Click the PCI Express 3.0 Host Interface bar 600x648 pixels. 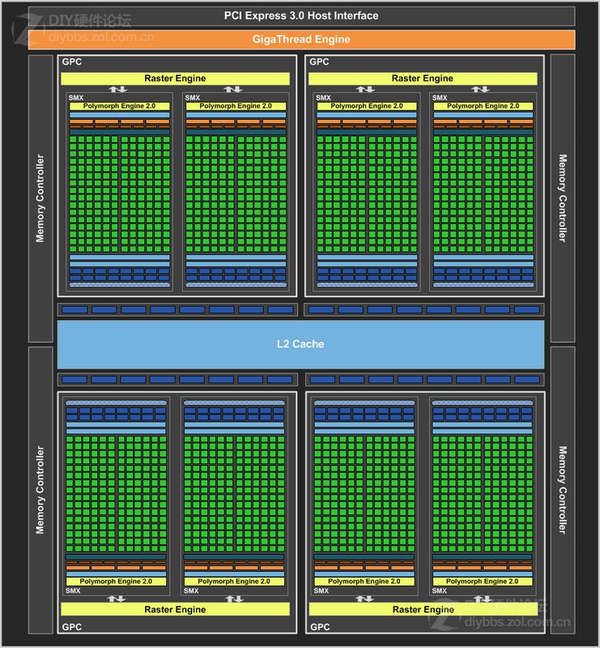[301, 16]
